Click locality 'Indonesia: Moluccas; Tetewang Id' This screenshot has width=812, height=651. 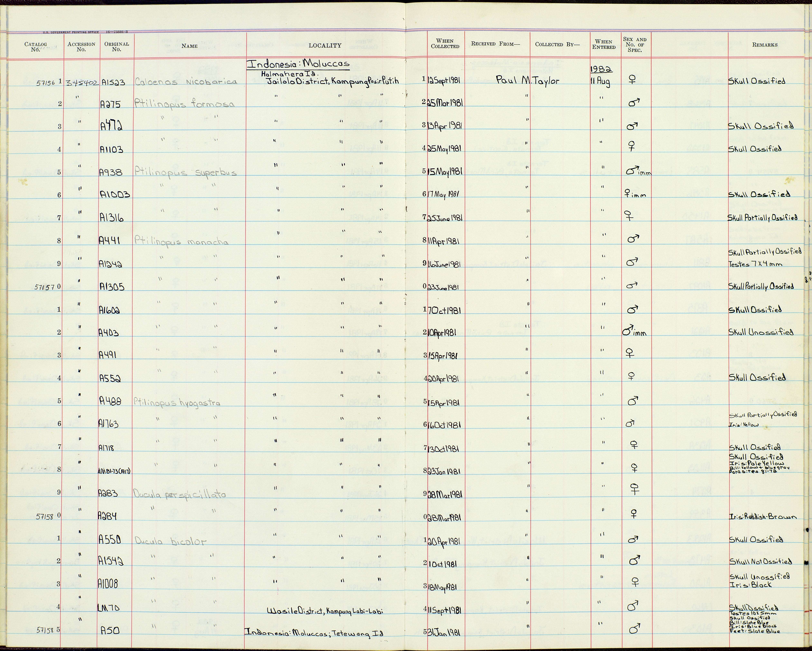(314, 633)
